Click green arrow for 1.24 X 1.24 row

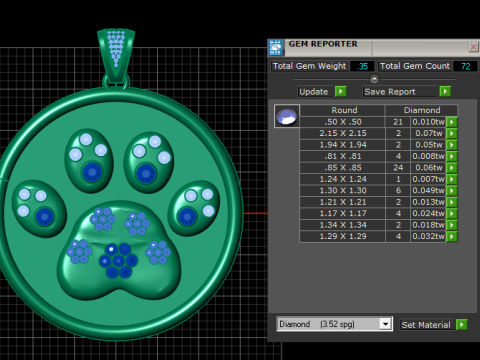452,179
